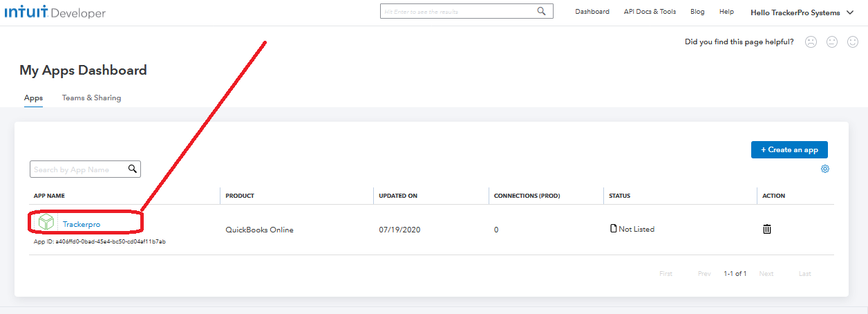Click the Not Listed status text
Screen dimensions: 868x314
pyautogui.click(x=636, y=229)
